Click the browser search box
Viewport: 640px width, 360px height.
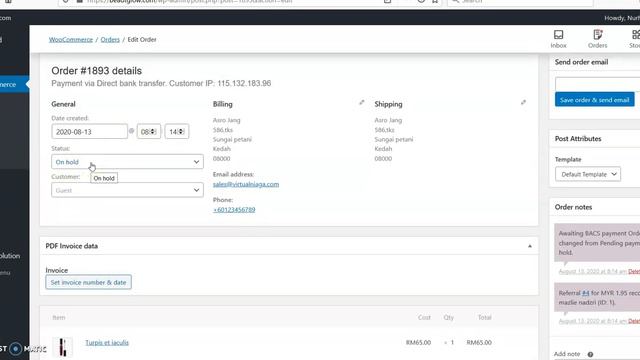(x=520, y=2)
